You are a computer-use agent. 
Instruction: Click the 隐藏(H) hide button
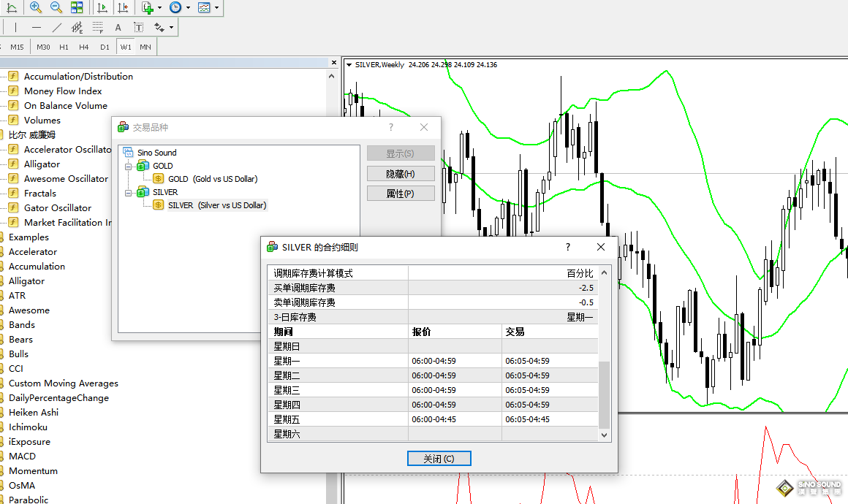coord(400,174)
